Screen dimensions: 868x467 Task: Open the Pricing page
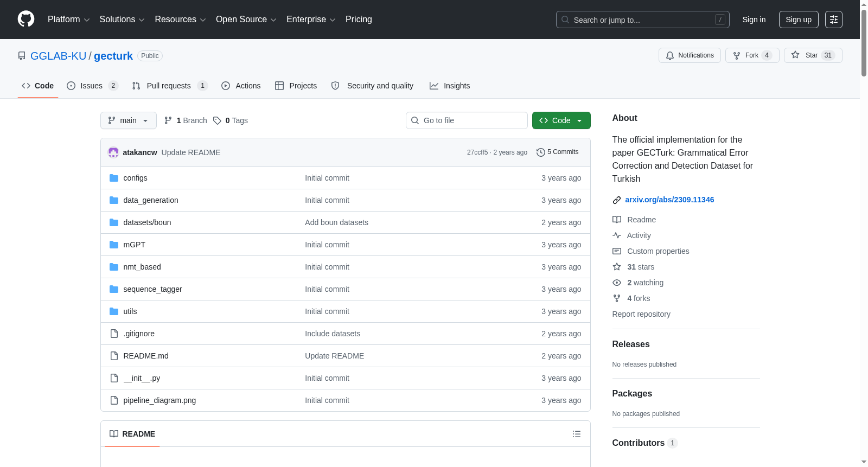[x=359, y=20]
